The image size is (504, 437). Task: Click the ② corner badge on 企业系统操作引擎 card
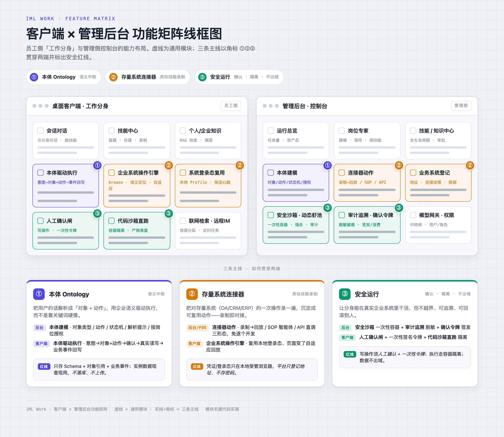(x=169, y=165)
